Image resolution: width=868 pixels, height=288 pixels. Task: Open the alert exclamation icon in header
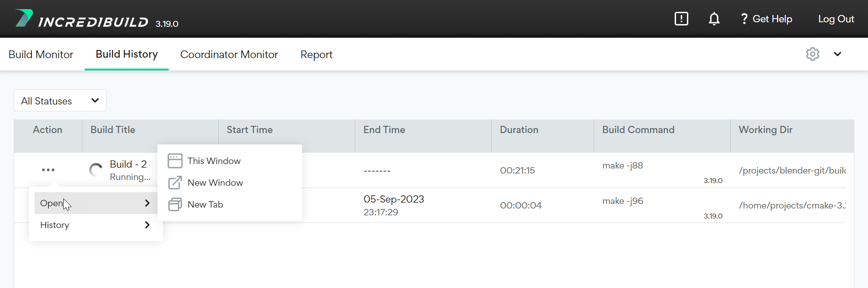tap(681, 19)
